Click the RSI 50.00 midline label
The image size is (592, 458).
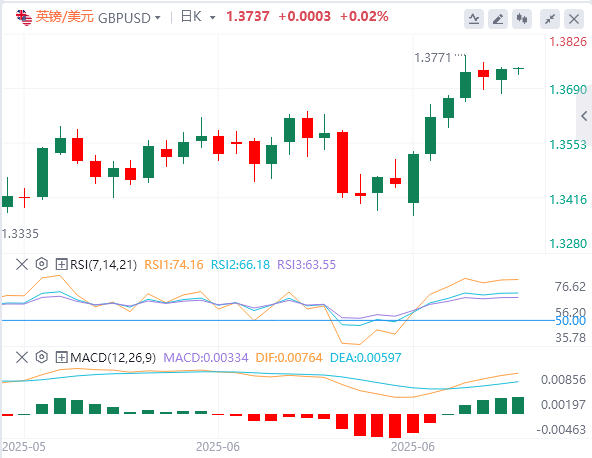(x=570, y=321)
